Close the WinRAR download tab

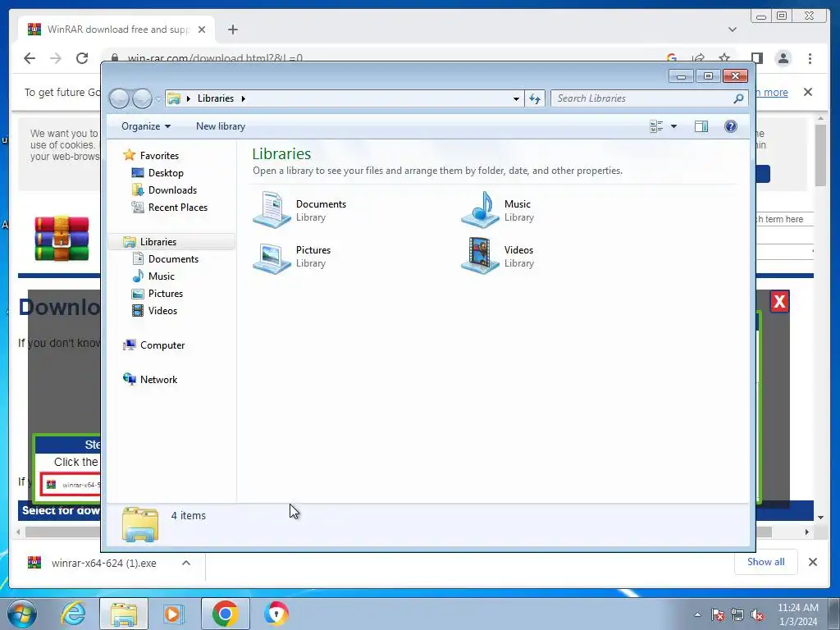click(x=202, y=30)
